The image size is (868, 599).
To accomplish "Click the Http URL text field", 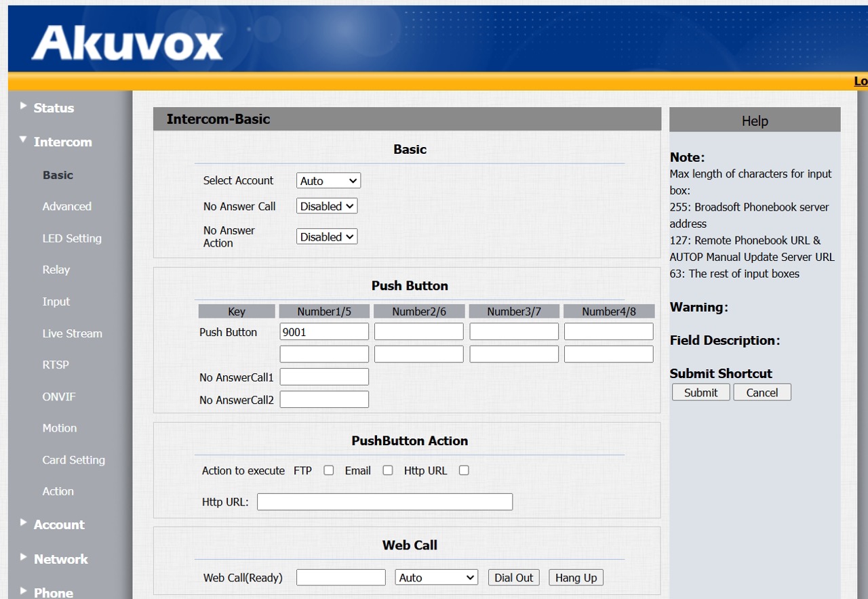I will 384,502.
